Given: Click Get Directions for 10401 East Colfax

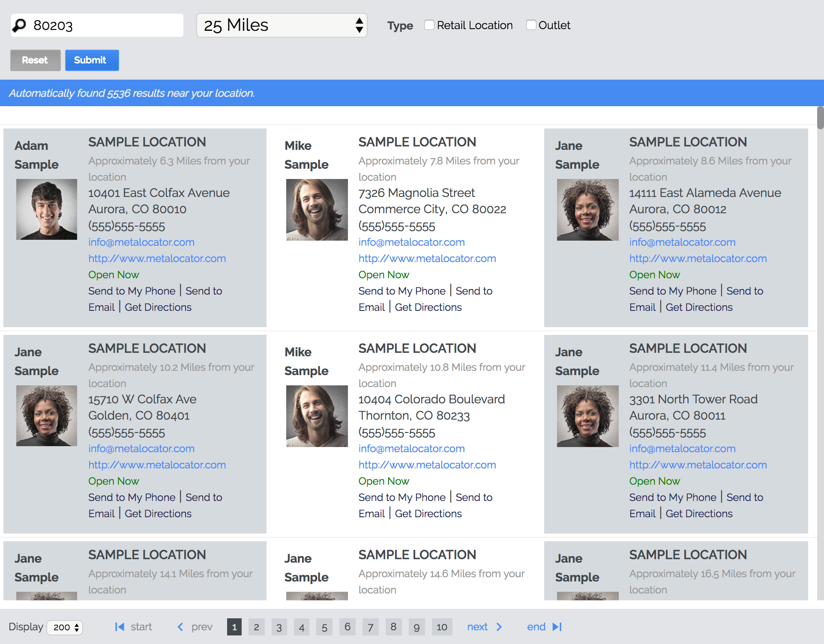Looking at the screenshot, I should click(x=158, y=307).
